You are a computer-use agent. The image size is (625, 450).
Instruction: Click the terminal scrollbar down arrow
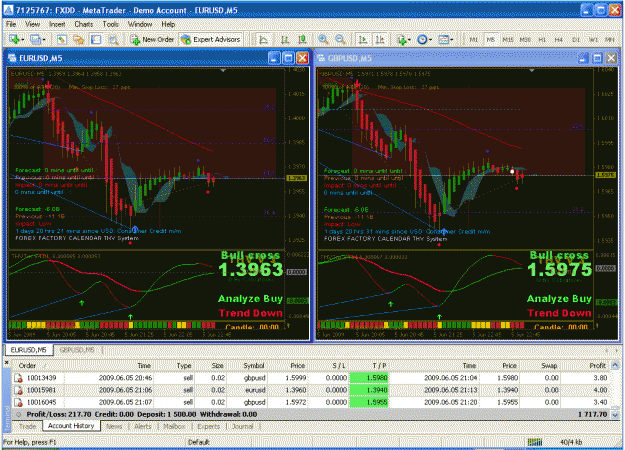click(615, 415)
